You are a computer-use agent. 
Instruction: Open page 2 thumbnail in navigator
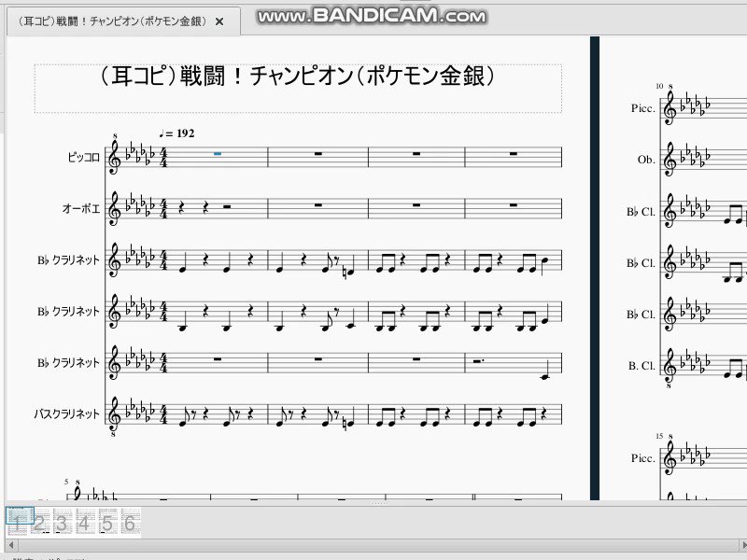39,523
